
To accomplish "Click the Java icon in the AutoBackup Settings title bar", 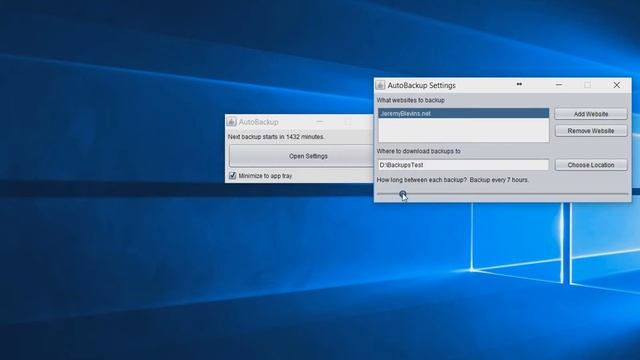I will pyautogui.click(x=380, y=85).
